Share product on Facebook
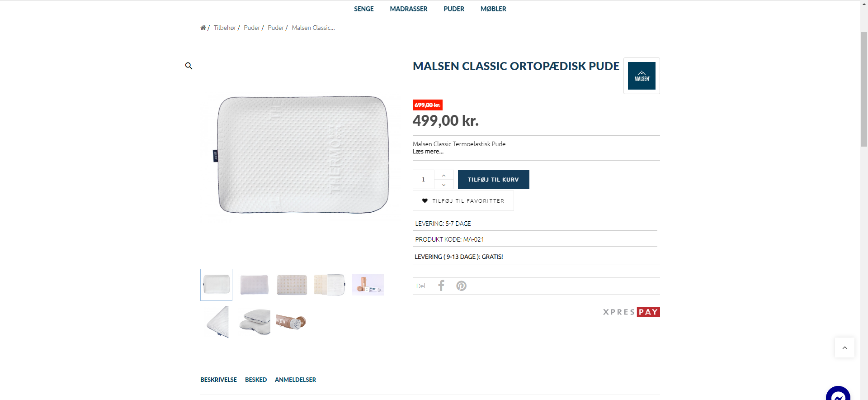The image size is (868, 400). [441, 286]
